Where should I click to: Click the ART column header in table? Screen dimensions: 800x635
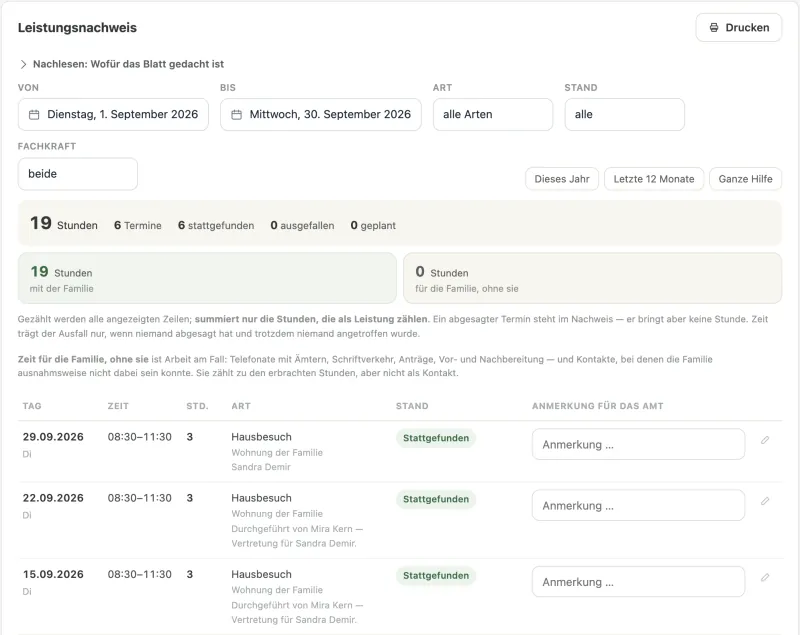(x=241, y=406)
